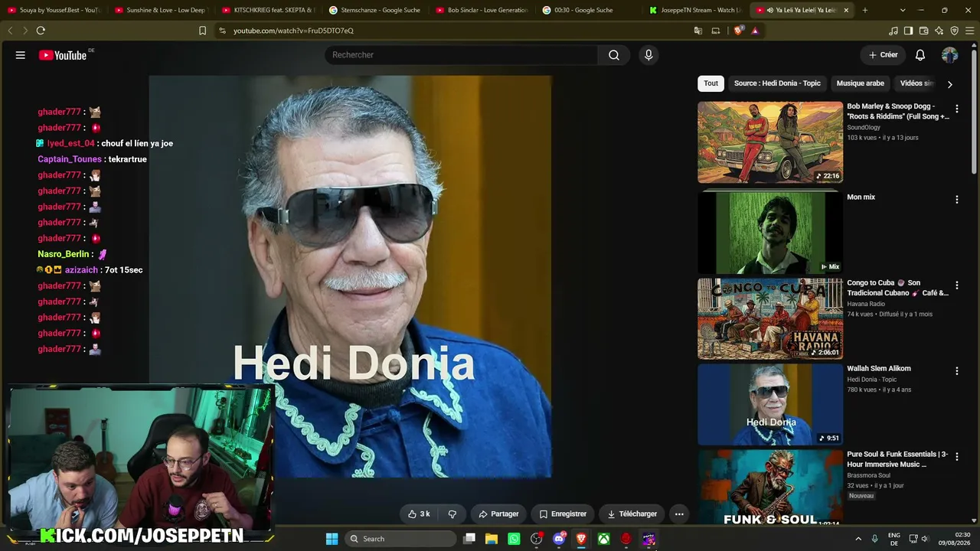Open the browser tab search dropdown

(x=903, y=10)
